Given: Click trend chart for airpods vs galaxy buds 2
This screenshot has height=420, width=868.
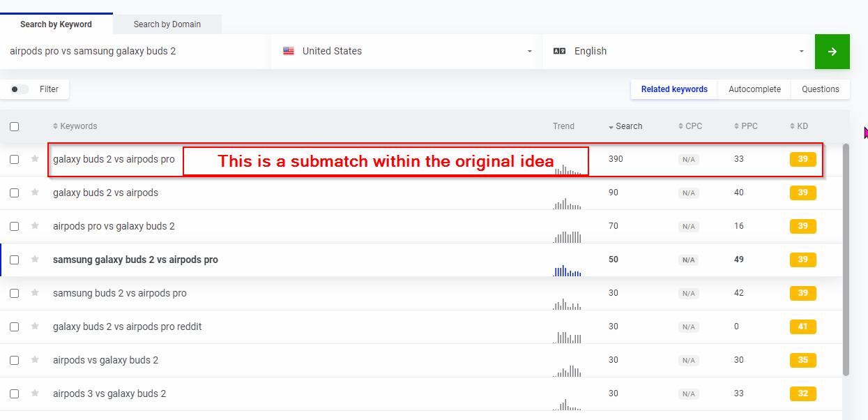Looking at the screenshot, I should [x=567, y=370].
